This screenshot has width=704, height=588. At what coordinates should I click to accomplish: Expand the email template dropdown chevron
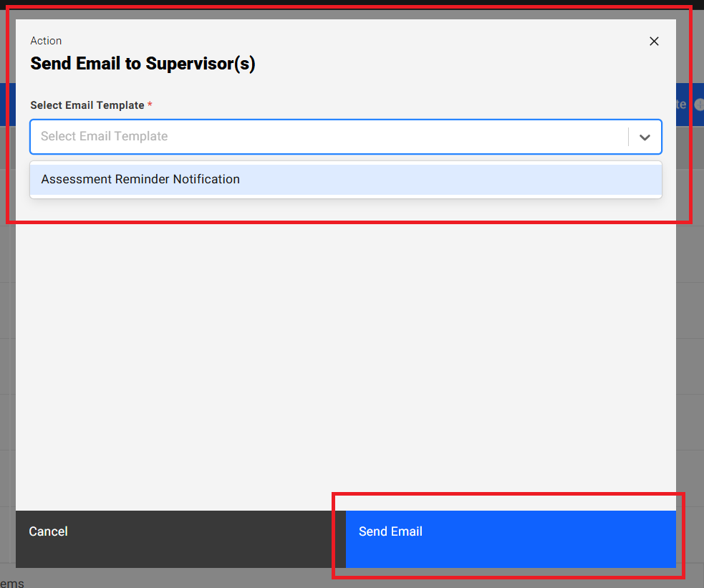[645, 138]
